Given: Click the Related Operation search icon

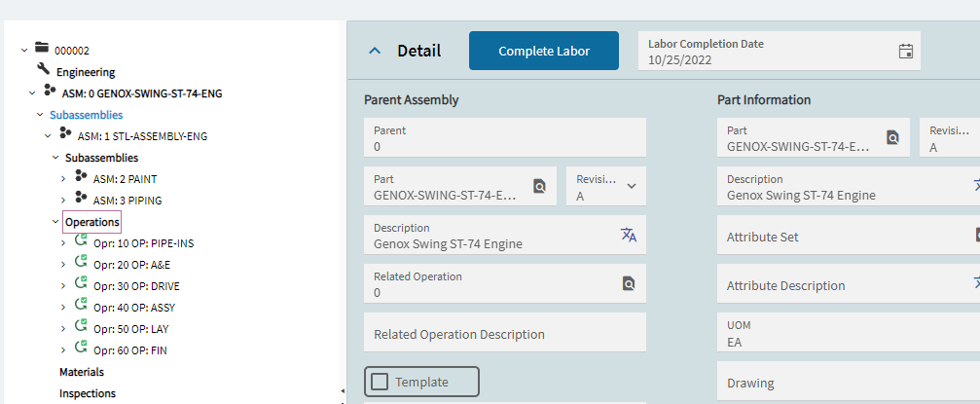Looking at the screenshot, I should 628,283.
